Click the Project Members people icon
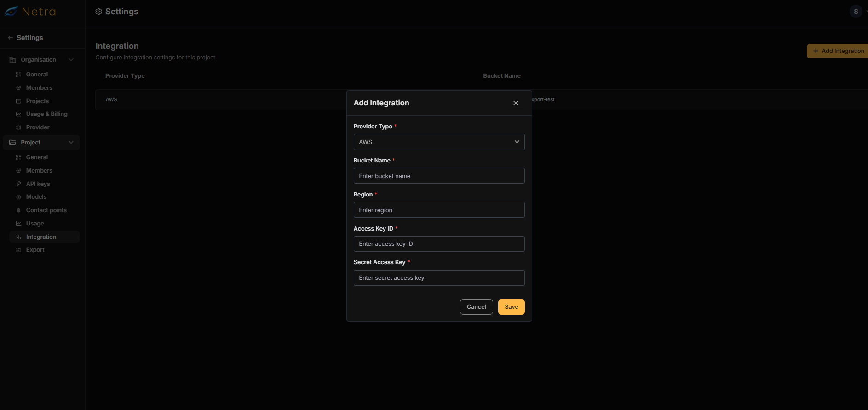868x410 pixels. click(x=18, y=171)
